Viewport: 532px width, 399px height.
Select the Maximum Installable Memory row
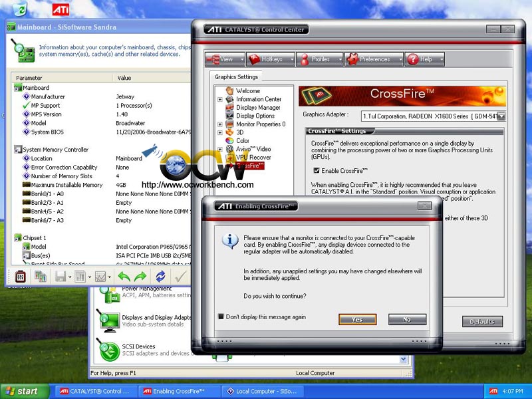click(x=102, y=185)
